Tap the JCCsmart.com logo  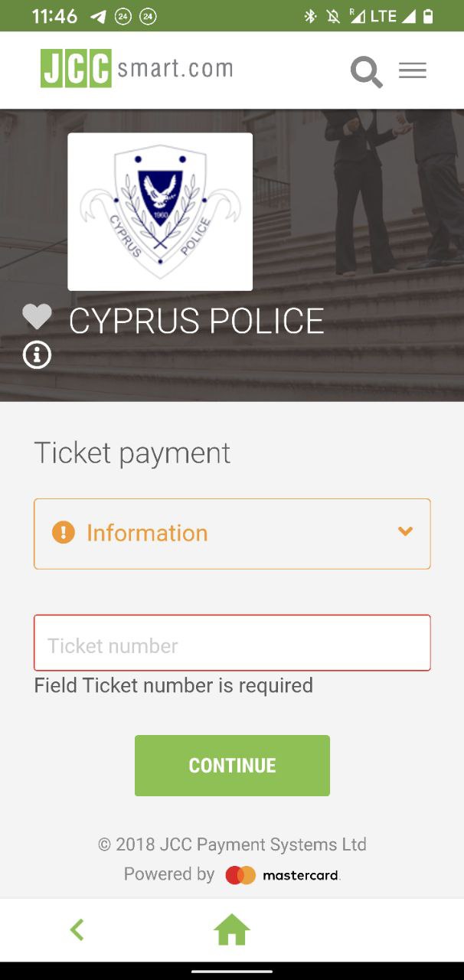click(x=136, y=69)
